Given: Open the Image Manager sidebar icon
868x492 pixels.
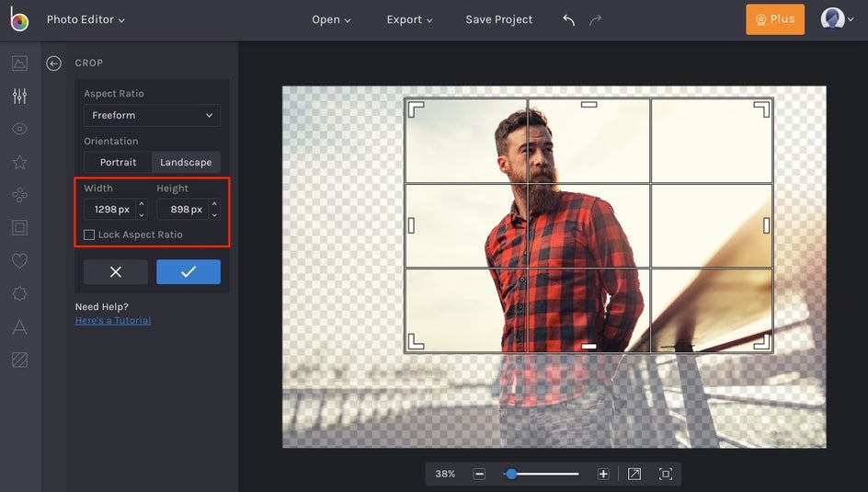Looking at the screenshot, I should click(19, 63).
